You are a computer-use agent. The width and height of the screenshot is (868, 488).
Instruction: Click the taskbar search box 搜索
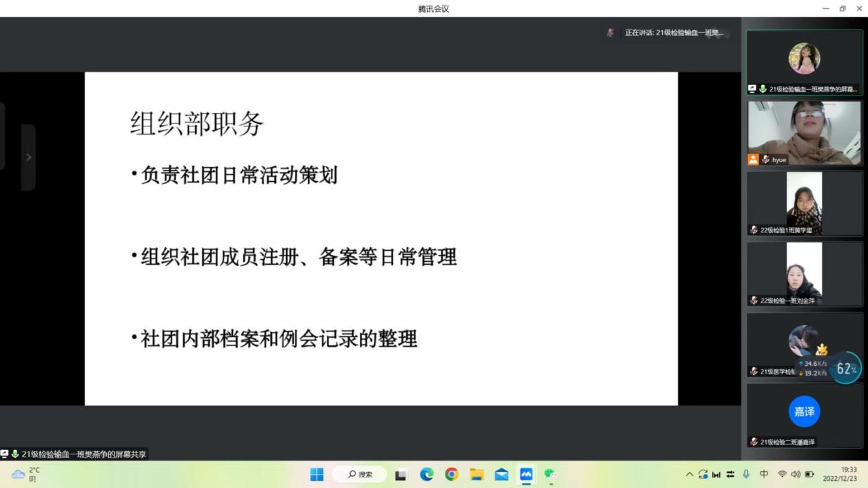359,475
